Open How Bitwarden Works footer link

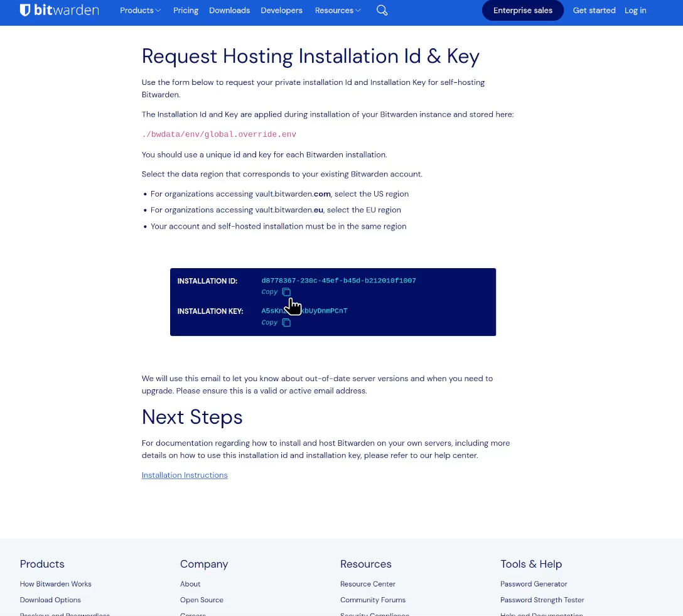tap(56, 584)
